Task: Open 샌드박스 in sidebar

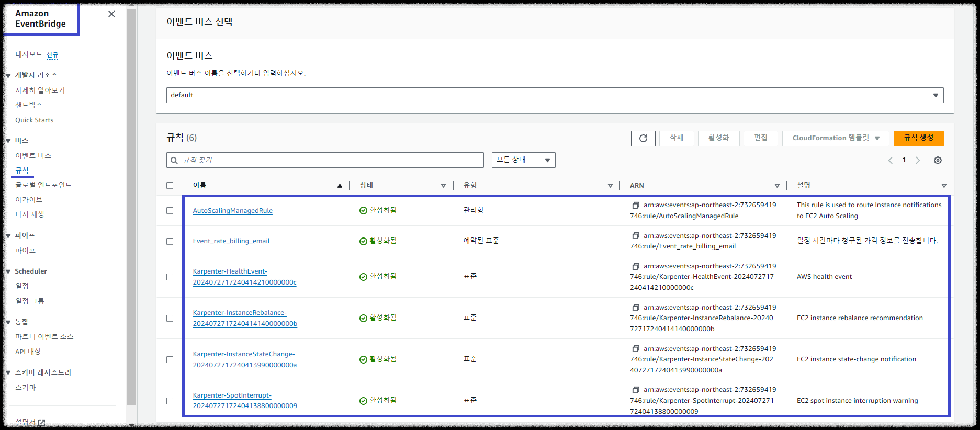Action: [x=29, y=105]
